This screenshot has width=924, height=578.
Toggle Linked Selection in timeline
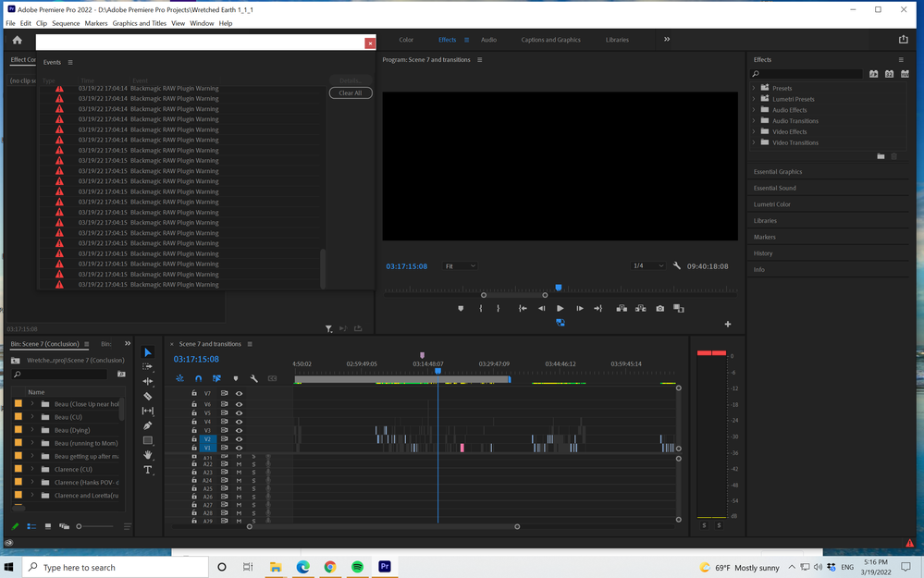pos(216,378)
